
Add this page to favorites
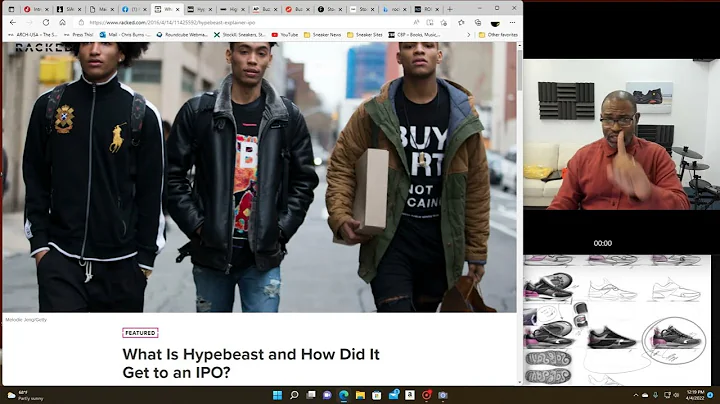[444, 22]
